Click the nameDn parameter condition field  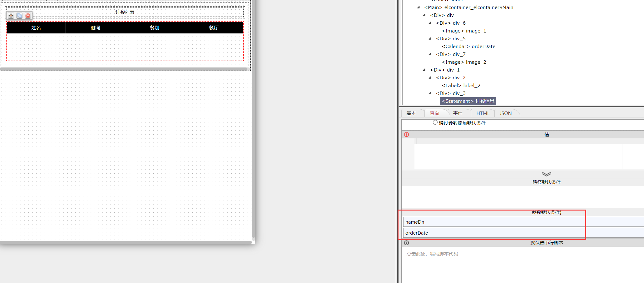click(x=523, y=222)
